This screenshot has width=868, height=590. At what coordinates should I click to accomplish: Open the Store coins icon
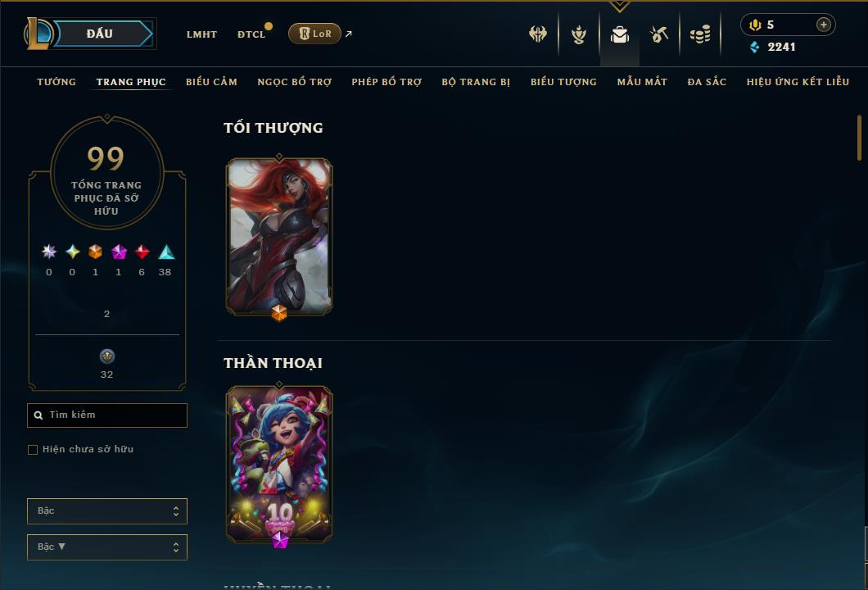(700, 35)
